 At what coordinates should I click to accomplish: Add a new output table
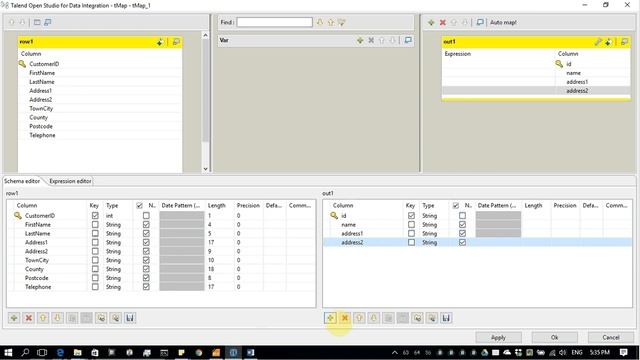tap(431, 22)
